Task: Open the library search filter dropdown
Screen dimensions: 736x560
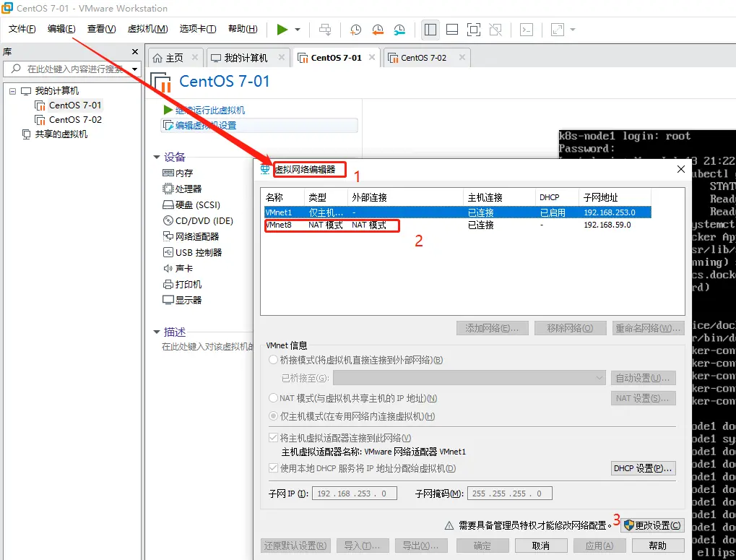Action: [x=135, y=69]
